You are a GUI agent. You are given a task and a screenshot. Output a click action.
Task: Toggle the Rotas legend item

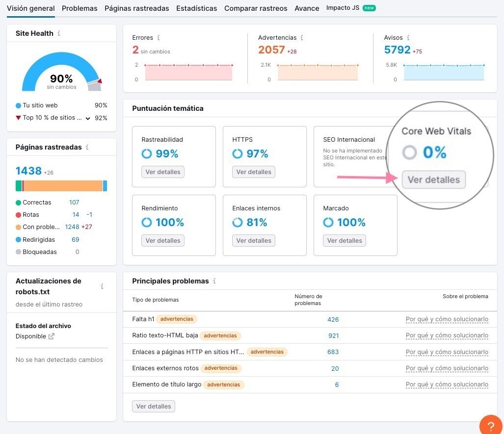31,214
